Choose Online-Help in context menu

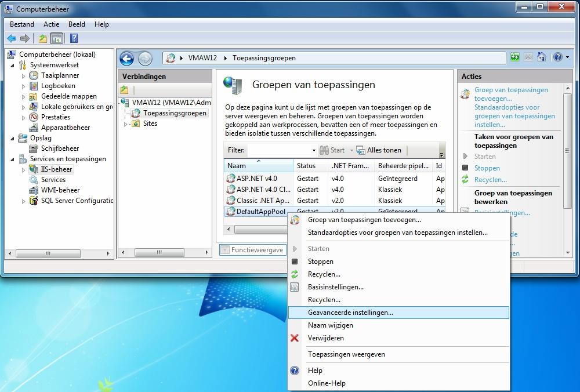pos(399,383)
